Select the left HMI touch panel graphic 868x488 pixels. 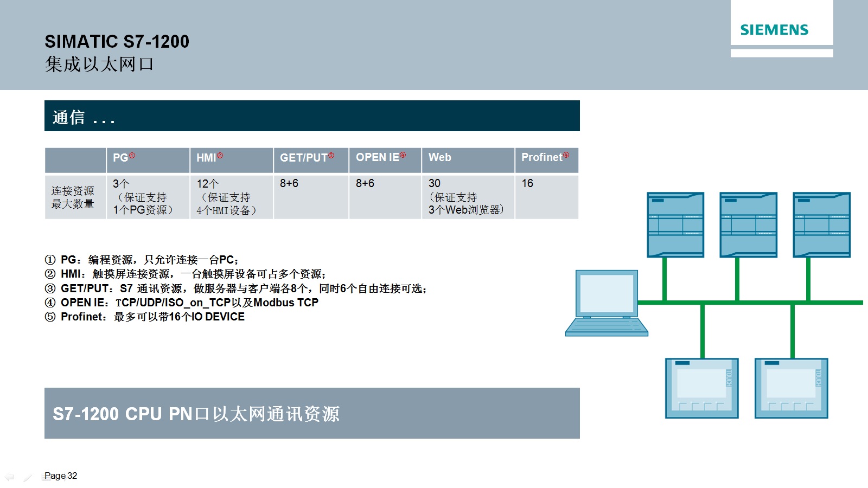tap(702, 388)
